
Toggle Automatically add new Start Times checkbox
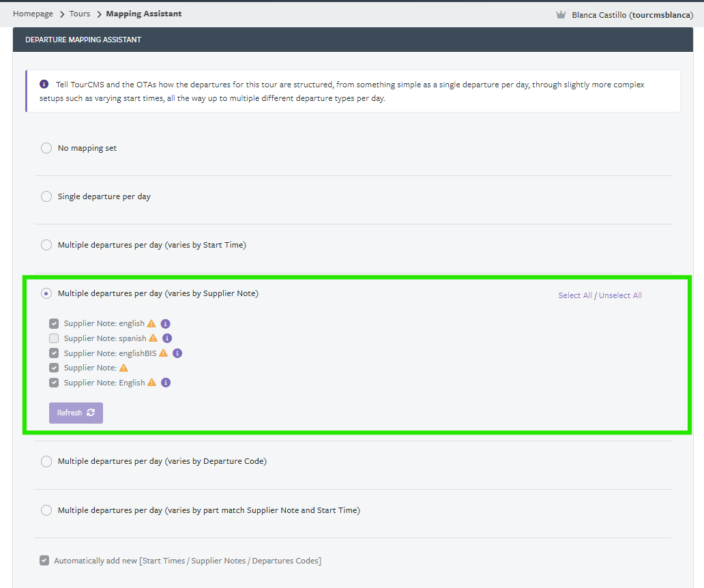pos(44,561)
